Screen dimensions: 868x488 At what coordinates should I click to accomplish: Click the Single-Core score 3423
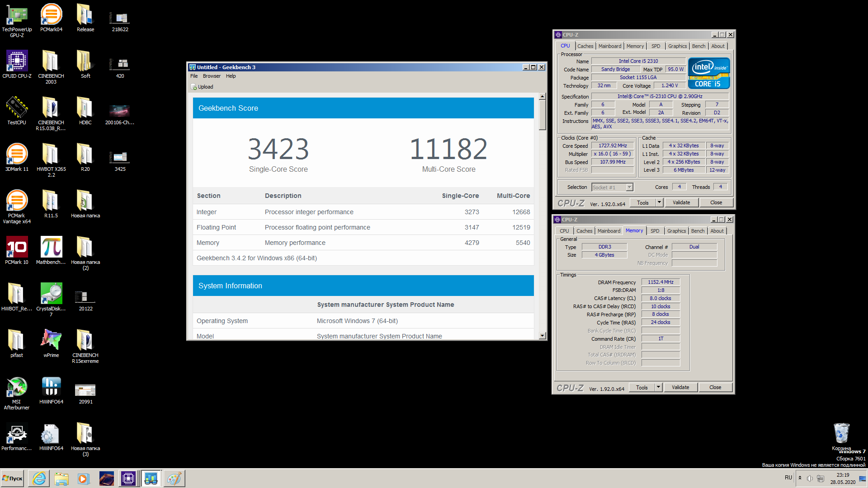[x=278, y=149]
